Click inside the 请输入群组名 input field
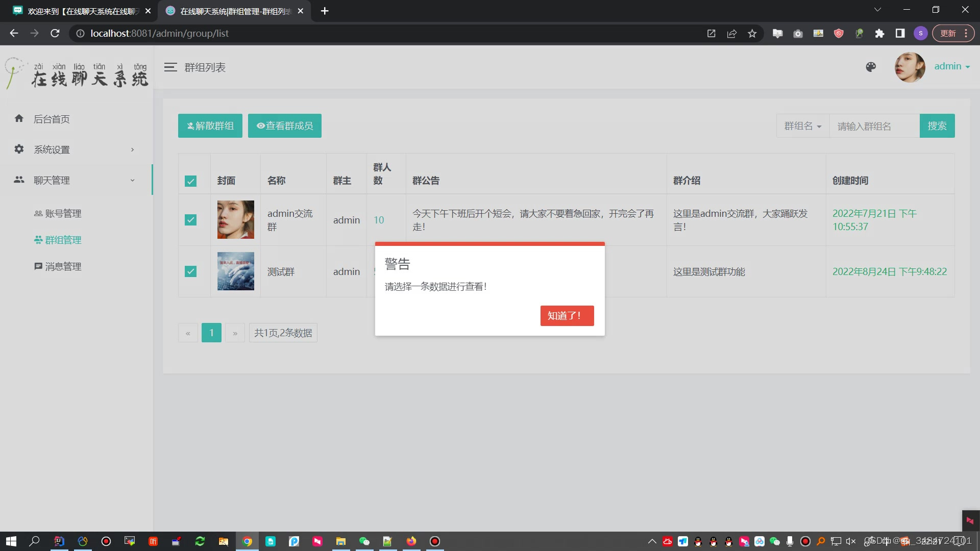 [874, 126]
